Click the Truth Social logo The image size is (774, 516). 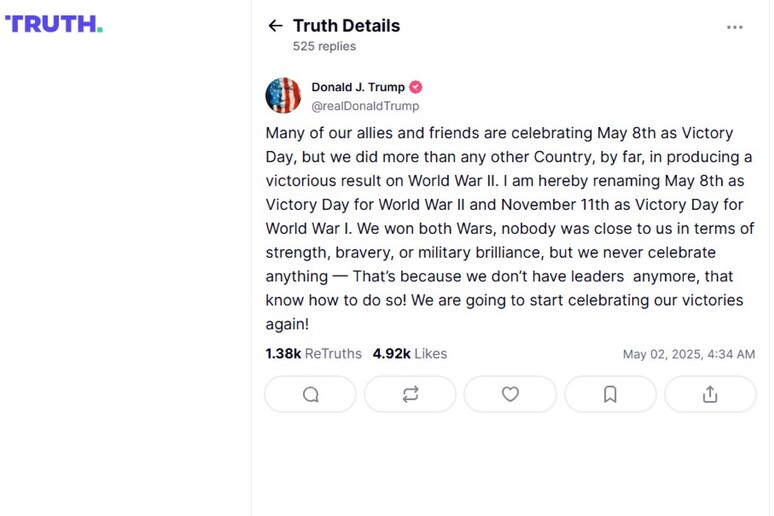click(54, 23)
